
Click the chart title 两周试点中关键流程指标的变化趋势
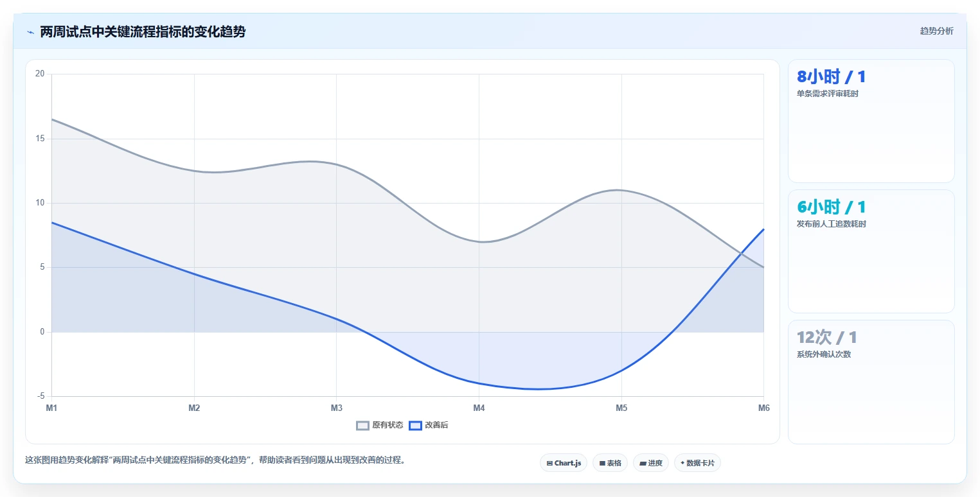143,31
